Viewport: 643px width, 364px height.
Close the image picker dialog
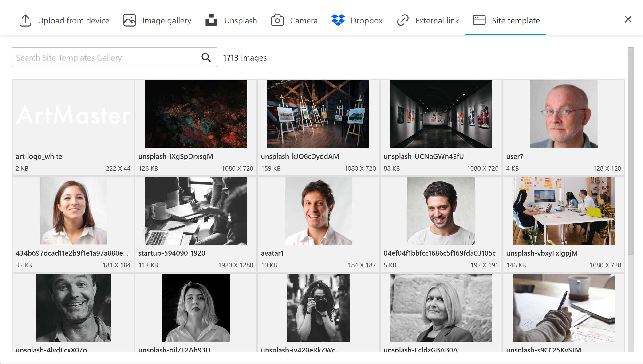pos(628,19)
